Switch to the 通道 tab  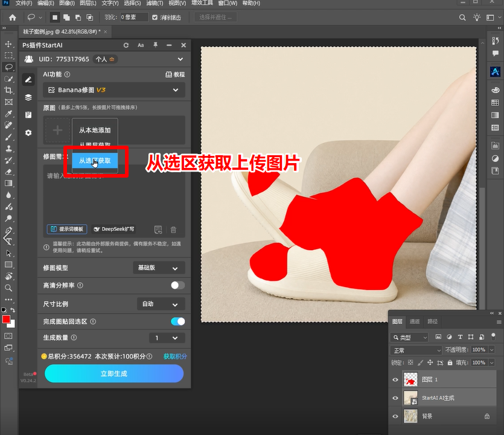coord(415,321)
